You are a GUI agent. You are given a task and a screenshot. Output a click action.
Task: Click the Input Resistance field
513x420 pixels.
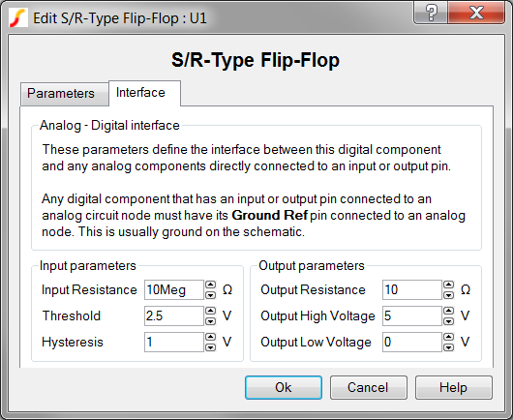(174, 289)
